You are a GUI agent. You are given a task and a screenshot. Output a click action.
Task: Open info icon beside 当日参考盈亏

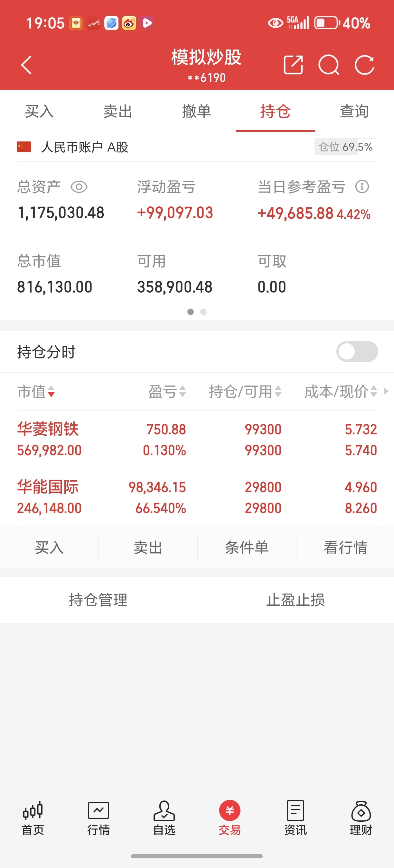362,186
